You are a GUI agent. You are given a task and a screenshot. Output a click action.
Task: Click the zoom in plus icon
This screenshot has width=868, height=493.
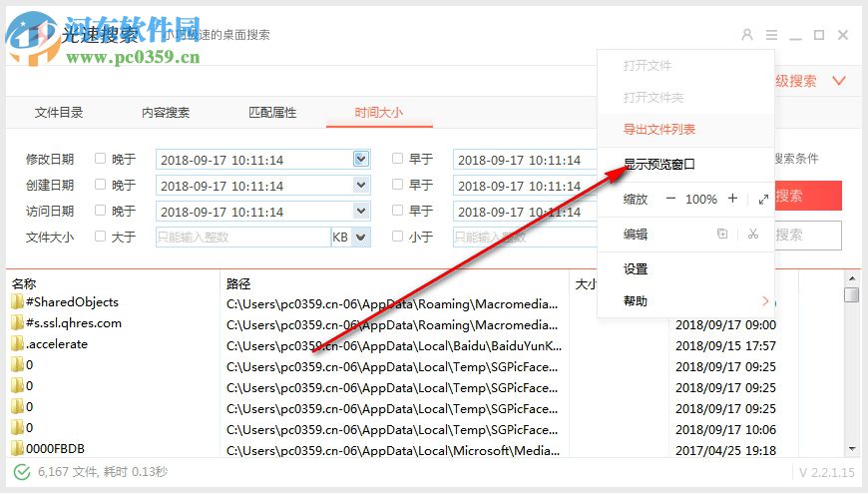click(x=732, y=199)
